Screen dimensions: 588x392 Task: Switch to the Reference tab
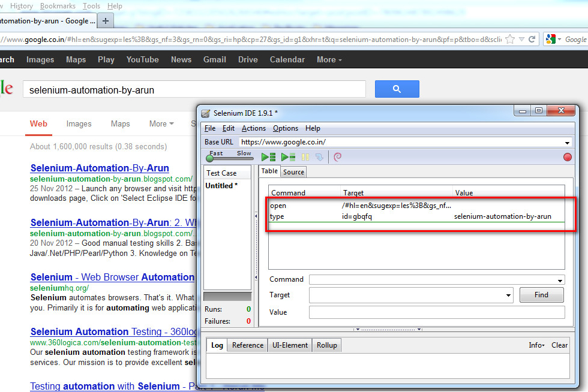tap(247, 345)
